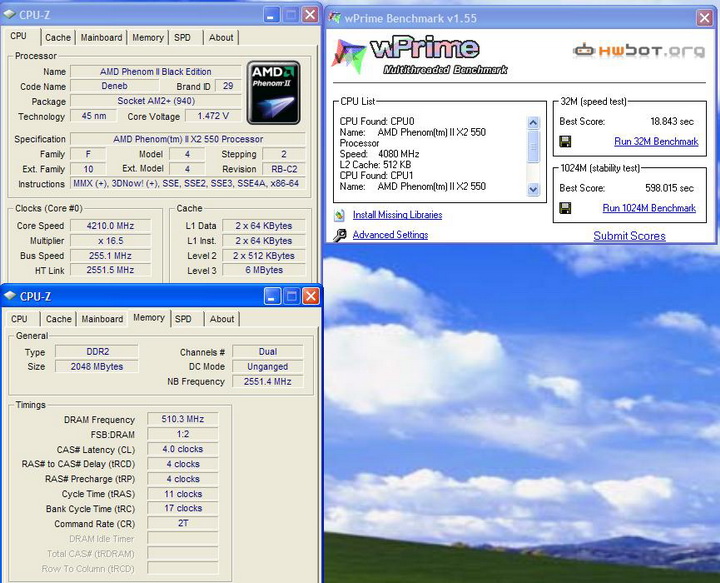Click the NB Frequency value 2551.4 MHz
The image size is (720, 583).
pos(268,381)
